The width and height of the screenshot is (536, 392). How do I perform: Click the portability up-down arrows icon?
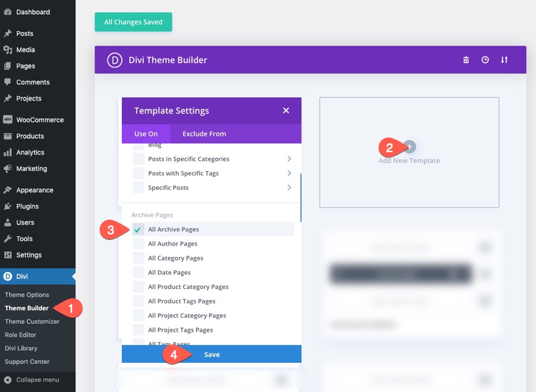click(504, 60)
